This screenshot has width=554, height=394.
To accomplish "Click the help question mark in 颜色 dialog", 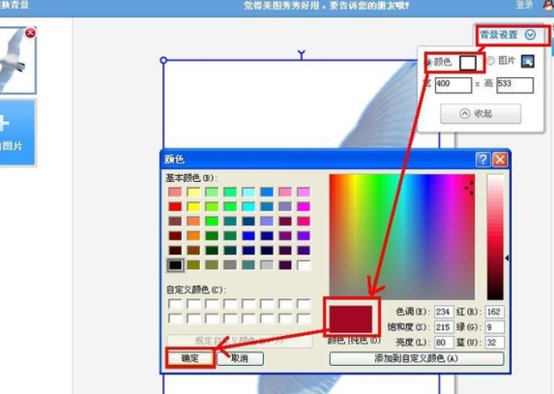I will [483, 160].
